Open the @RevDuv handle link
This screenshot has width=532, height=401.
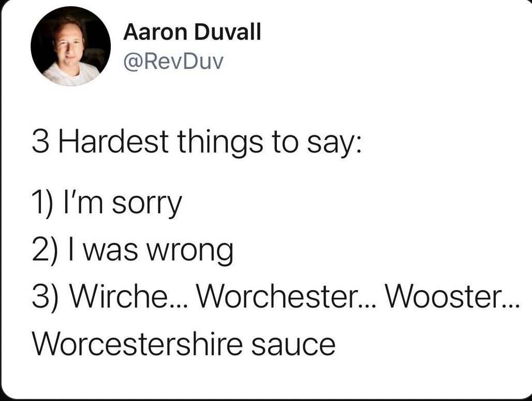[x=173, y=62]
